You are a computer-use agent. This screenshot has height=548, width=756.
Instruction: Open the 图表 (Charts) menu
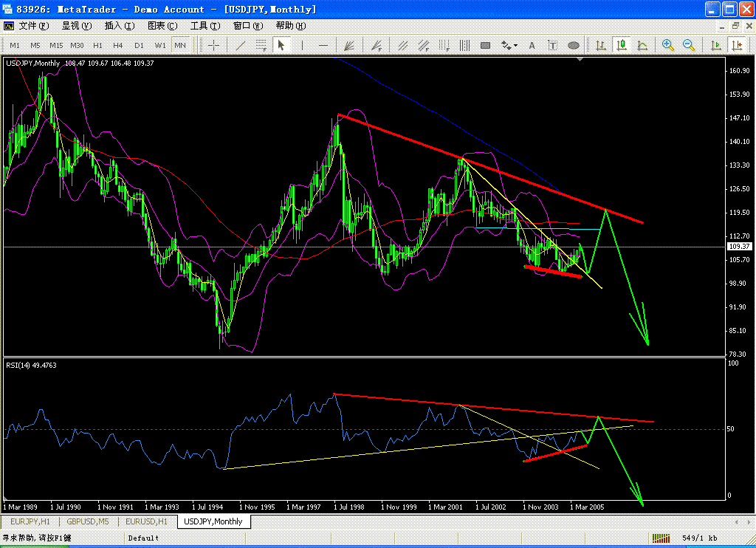[162, 25]
